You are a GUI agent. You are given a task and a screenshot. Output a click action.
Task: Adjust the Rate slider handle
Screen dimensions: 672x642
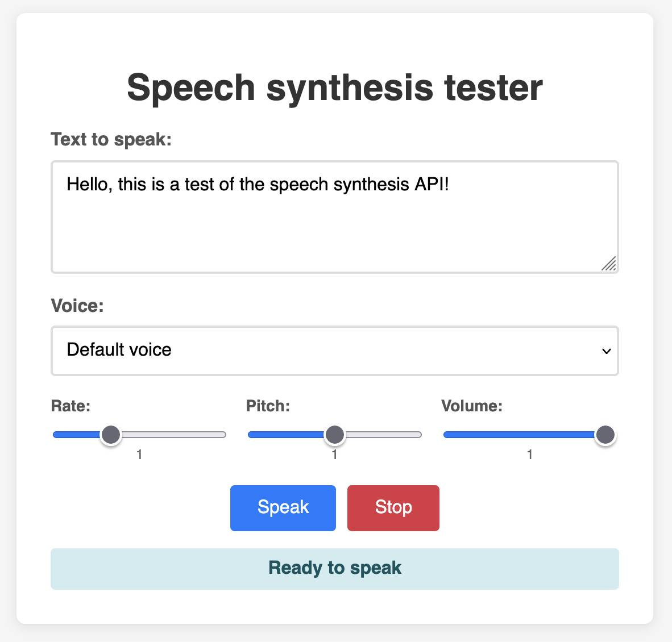coord(111,434)
